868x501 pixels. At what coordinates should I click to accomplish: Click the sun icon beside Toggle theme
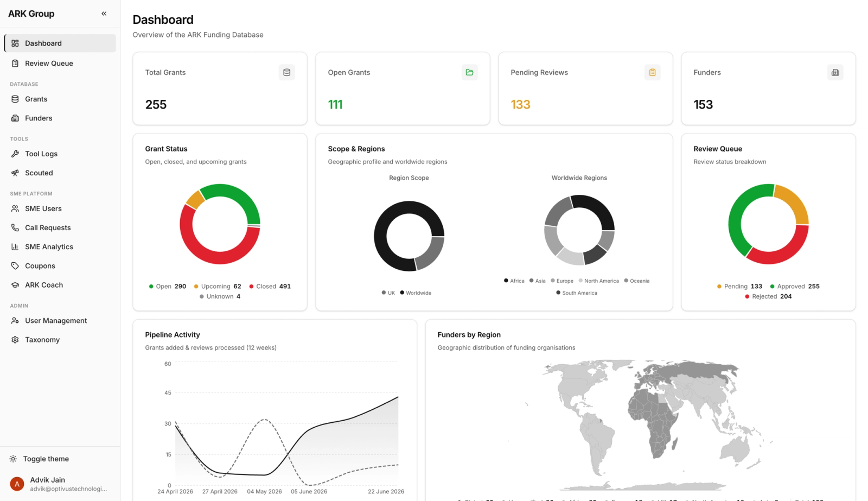click(x=13, y=459)
